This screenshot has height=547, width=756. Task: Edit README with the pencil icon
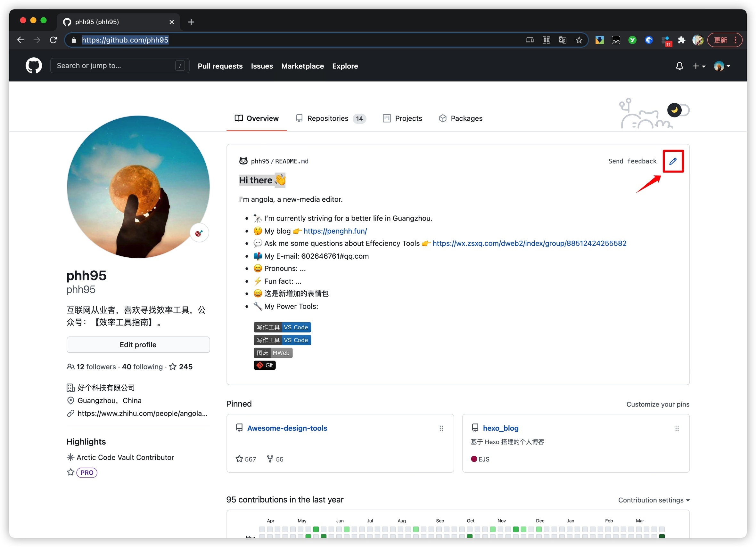click(x=673, y=161)
